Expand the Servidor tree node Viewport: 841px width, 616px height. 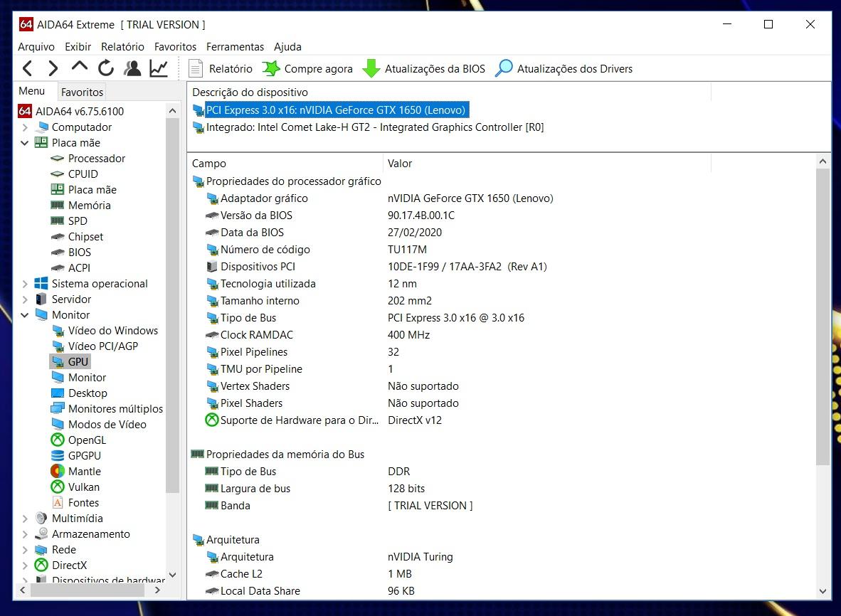point(25,299)
